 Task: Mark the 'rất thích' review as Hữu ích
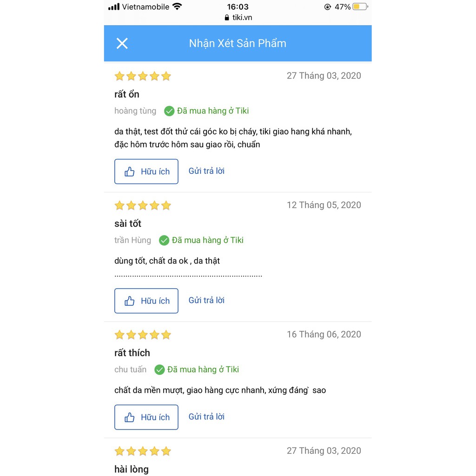(146, 417)
